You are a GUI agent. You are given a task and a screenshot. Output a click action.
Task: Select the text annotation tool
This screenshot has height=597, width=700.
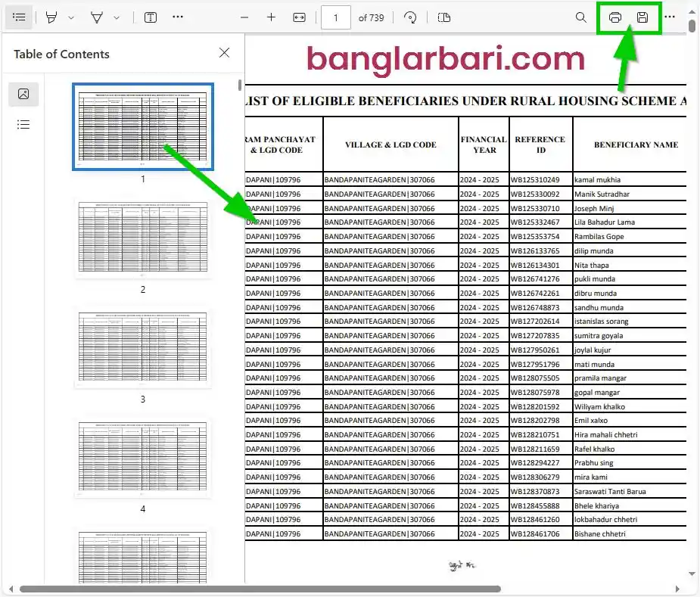151,17
